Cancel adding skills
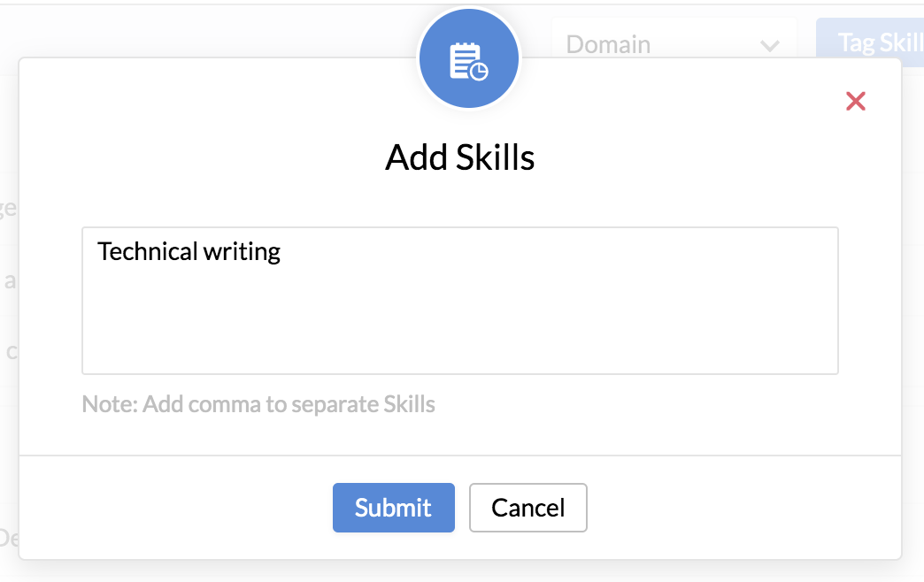924x582 pixels. coord(528,508)
